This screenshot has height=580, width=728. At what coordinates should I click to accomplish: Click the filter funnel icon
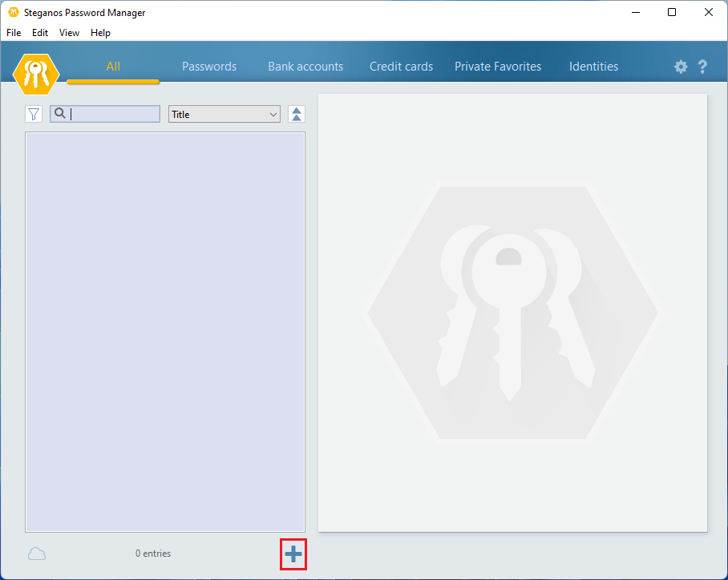(34, 114)
